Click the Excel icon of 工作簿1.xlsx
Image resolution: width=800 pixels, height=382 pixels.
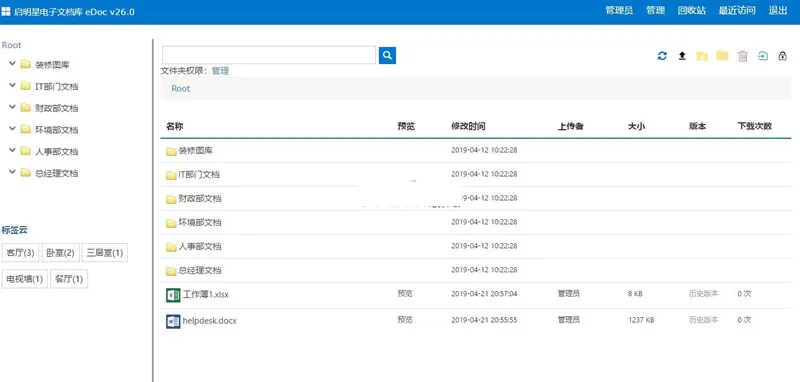coord(173,295)
